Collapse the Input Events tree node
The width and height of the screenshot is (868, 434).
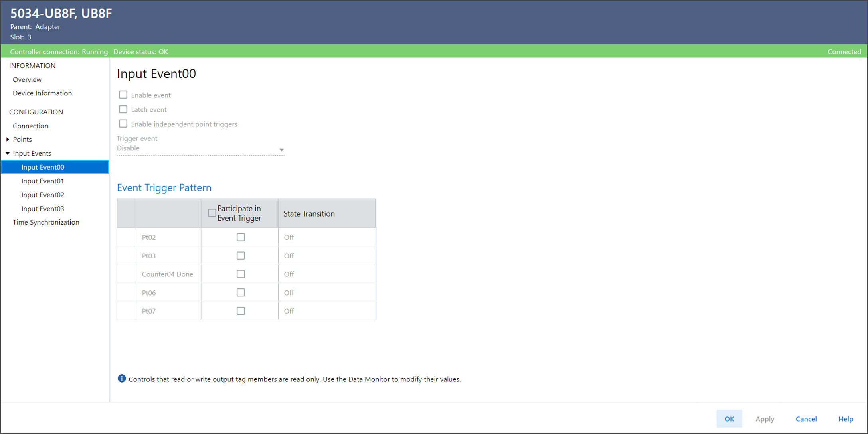[8, 153]
